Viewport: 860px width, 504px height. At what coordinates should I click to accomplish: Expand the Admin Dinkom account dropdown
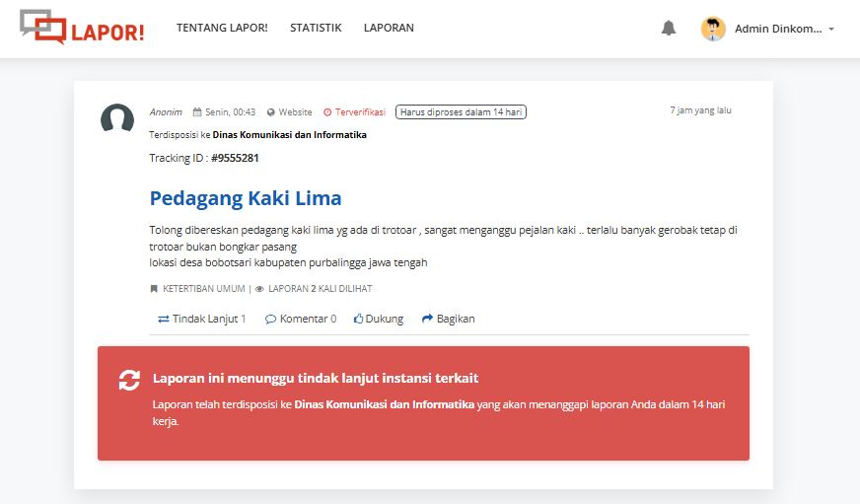pos(831,30)
